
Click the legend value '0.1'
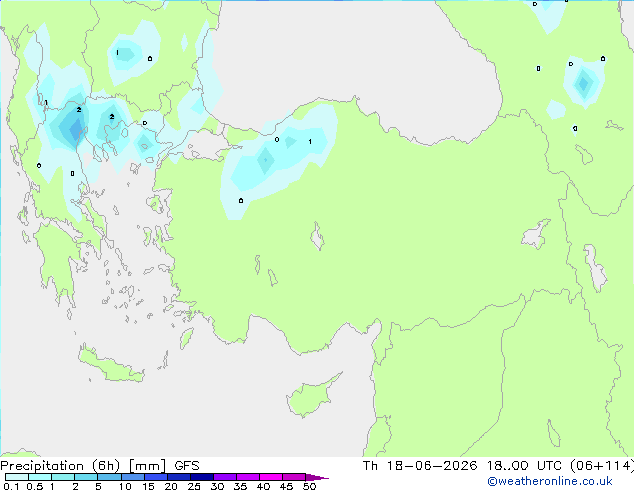tap(11, 486)
